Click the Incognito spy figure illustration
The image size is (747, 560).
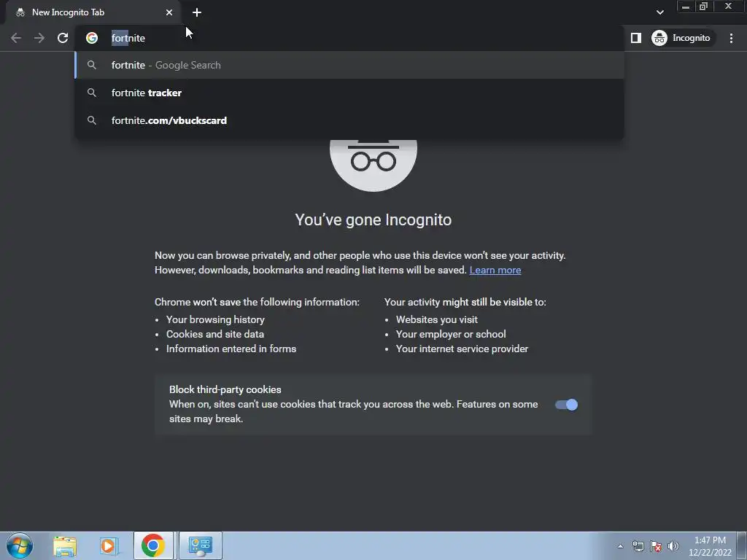373,166
